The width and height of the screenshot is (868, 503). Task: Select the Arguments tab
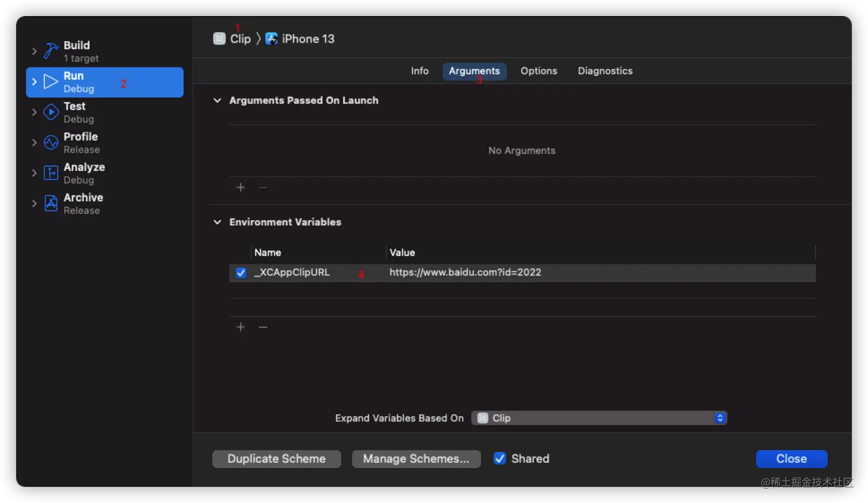pyautogui.click(x=474, y=71)
